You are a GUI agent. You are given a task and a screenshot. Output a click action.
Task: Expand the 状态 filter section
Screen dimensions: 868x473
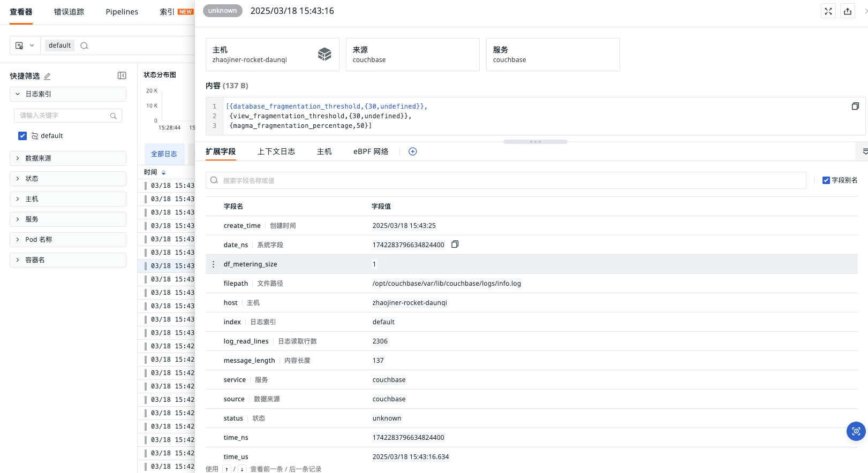pos(68,179)
